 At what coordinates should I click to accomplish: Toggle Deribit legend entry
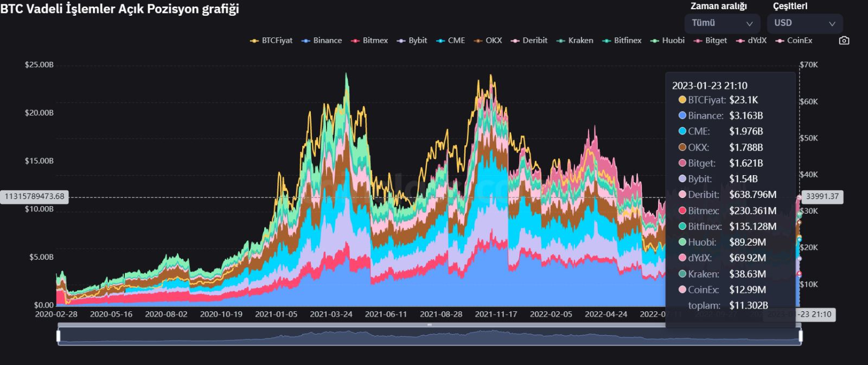point(529,41)
